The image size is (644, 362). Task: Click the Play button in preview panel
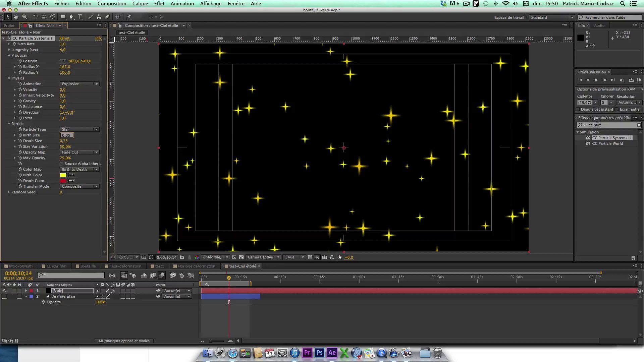tap(596, 79)
